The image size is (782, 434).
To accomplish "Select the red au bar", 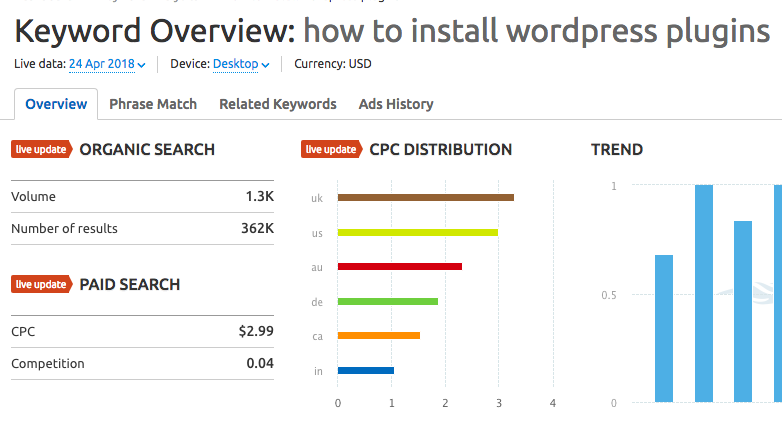I will pyautogui.click(x=400, y=267).
